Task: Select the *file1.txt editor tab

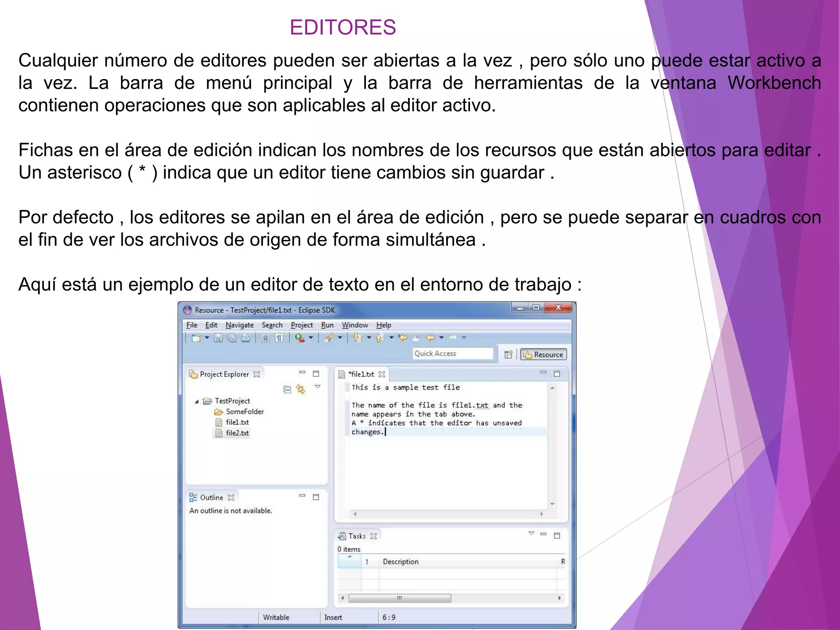Action: [361, 374]
